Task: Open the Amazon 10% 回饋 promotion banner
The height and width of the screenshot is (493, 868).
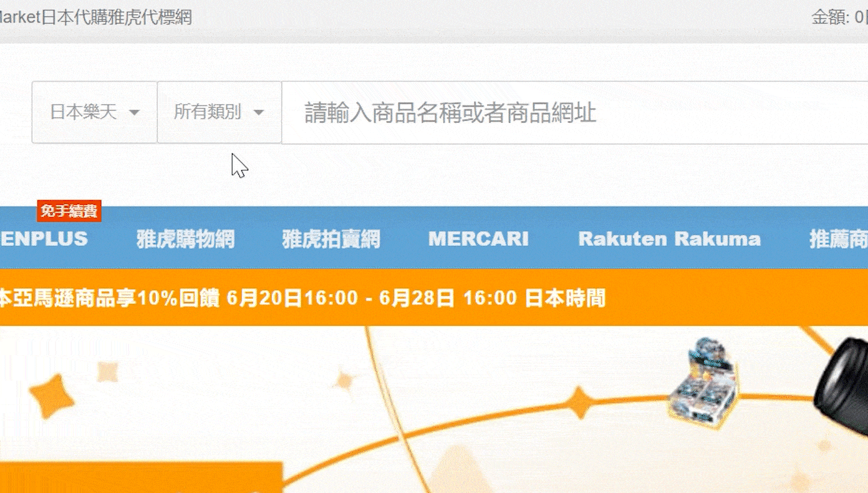Action: [x=434, y=298]
